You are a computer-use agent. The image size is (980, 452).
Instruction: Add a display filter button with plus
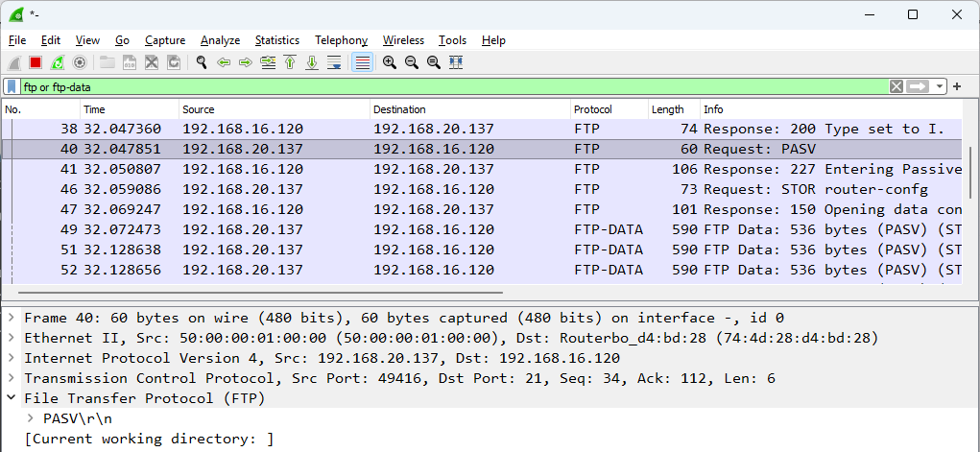(957, 87)
